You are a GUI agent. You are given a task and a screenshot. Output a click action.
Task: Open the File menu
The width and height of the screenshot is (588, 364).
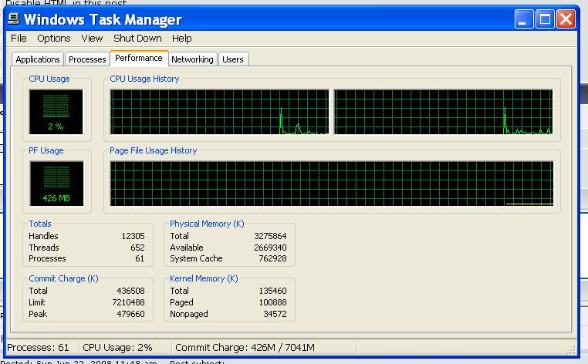pyautogui.click(x=19, y=39)
